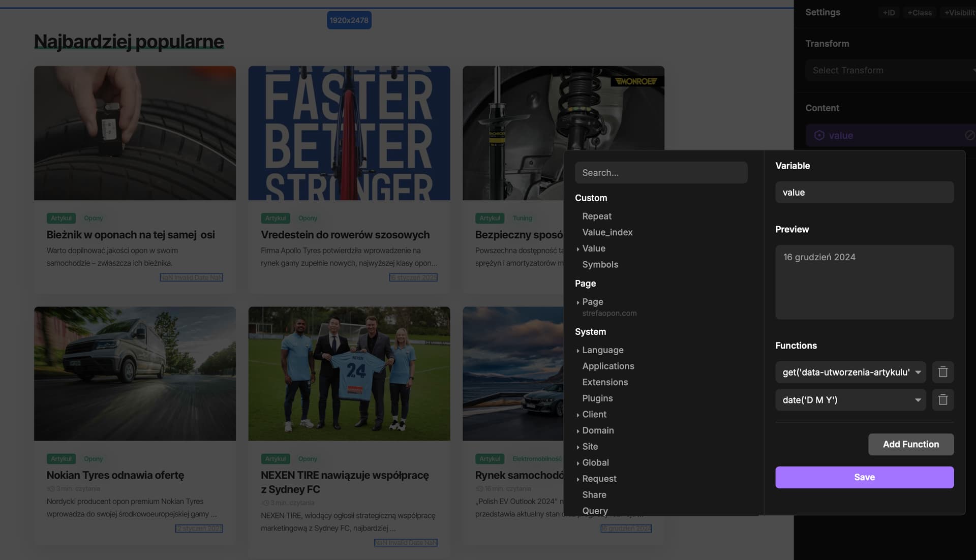
Task: Click the value content field in Settings
Action: 891,135
